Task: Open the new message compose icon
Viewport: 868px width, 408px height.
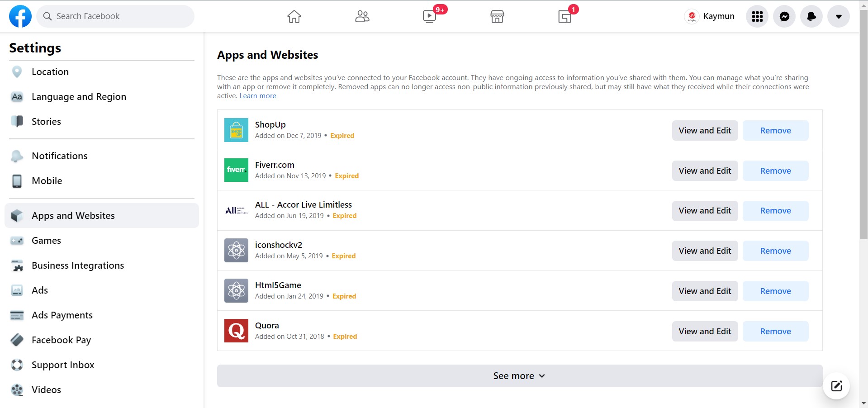Action: (836, 386)
